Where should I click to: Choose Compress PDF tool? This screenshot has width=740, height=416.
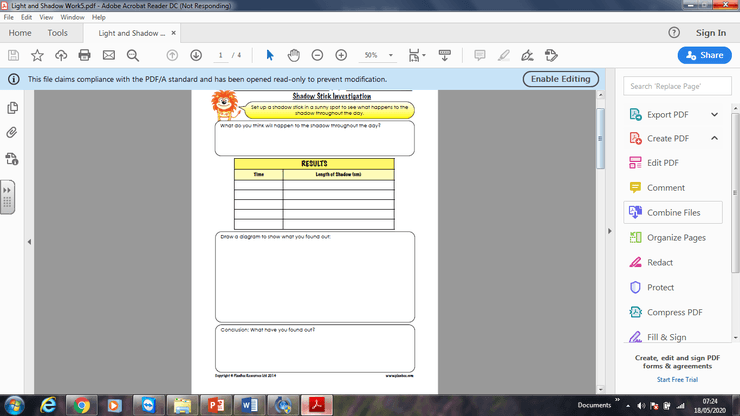coord(666,312)
